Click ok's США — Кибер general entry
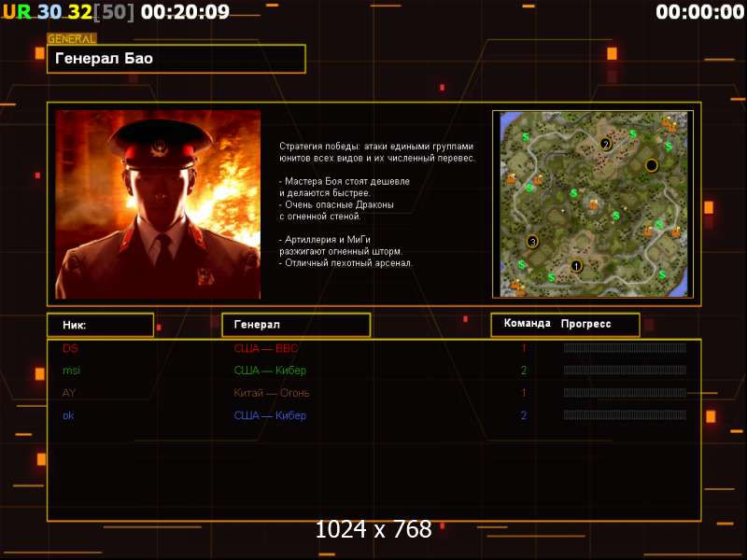The width and height of the screenshot is (747, 560). (x=270, y=415)
